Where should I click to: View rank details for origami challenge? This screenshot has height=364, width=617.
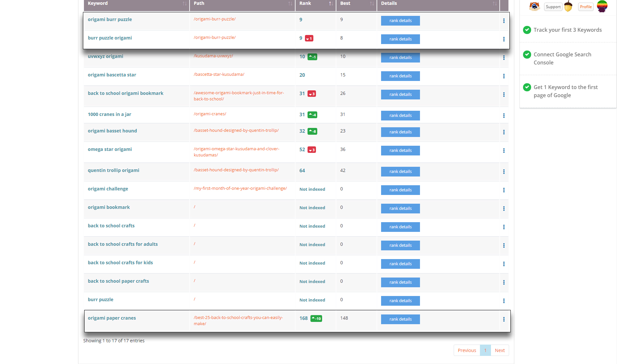[x=401, y=190]
